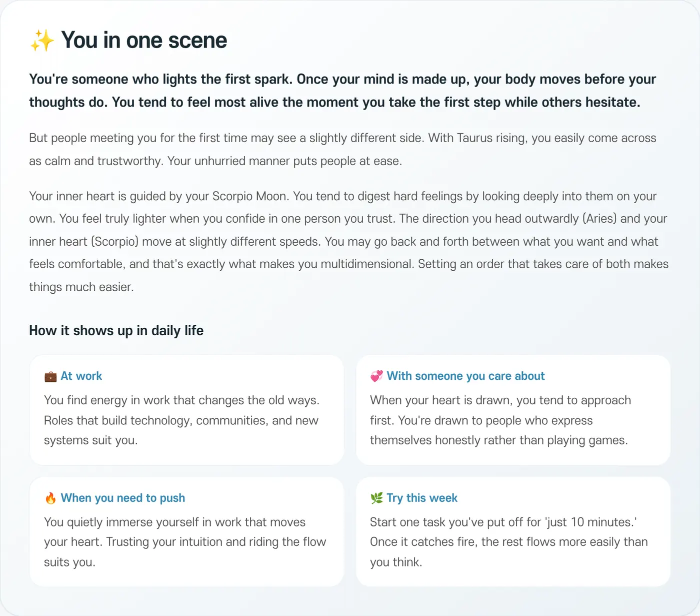Viewport: 700px width, 616px height.
Task: Click the calm and trustworthy sentence line
Action: (215, 161)
